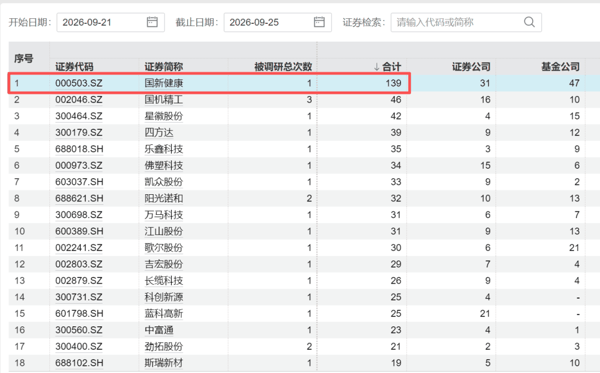Screen dimensions: 600x373
Task: Open stock code 300464.SZ
Action: pyautogui.click(x=79, y=116)
